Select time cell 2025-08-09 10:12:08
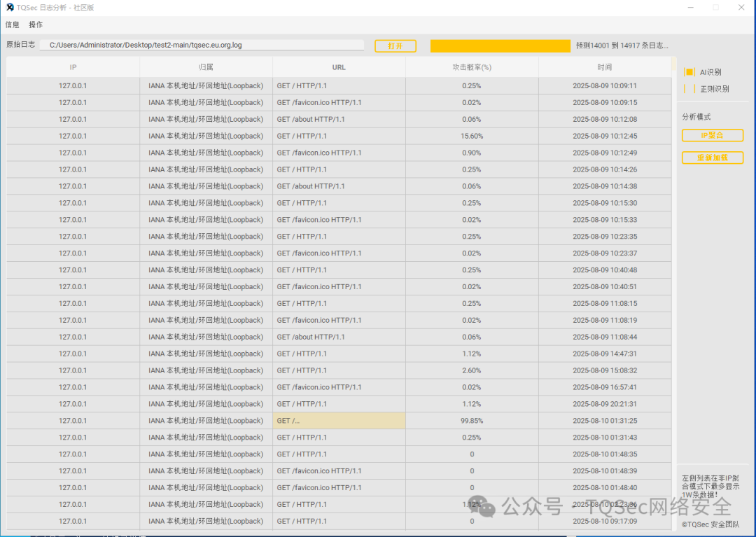 pyautogui.click(x=605, y=119)
